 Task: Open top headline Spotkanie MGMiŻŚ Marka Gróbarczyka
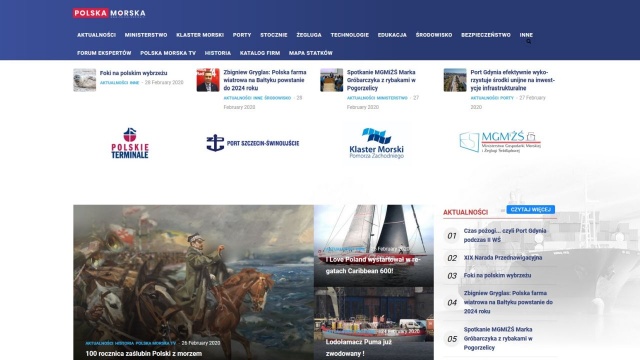point(381,80)
